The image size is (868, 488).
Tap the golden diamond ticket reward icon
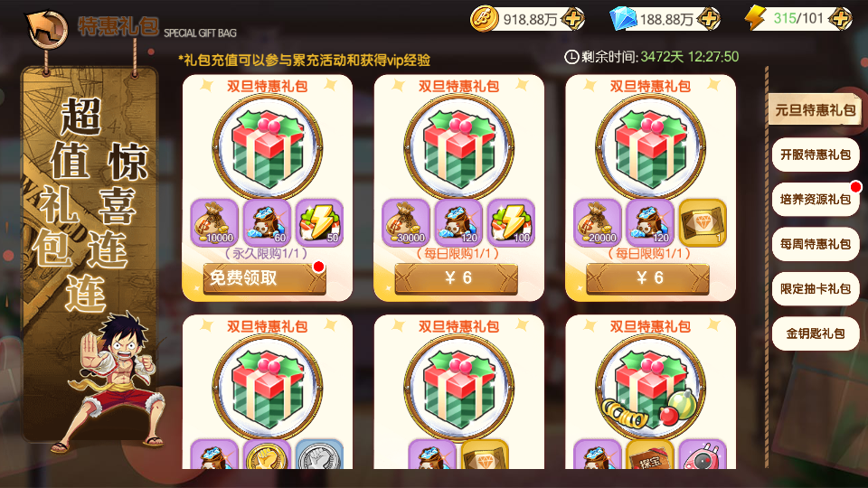(x=703, y=222)
